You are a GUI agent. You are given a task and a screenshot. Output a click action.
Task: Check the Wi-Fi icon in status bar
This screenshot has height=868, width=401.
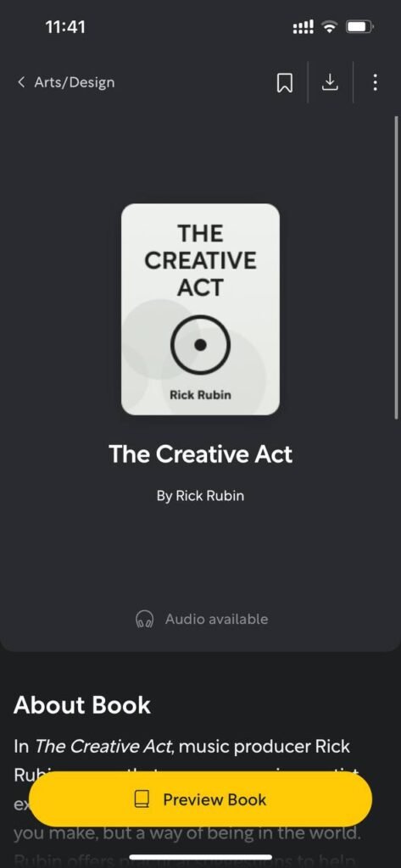point(331,26)
